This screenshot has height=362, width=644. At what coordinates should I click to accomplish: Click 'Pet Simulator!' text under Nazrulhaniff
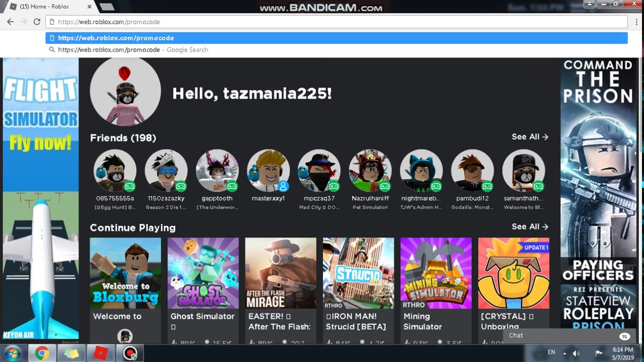370,207
